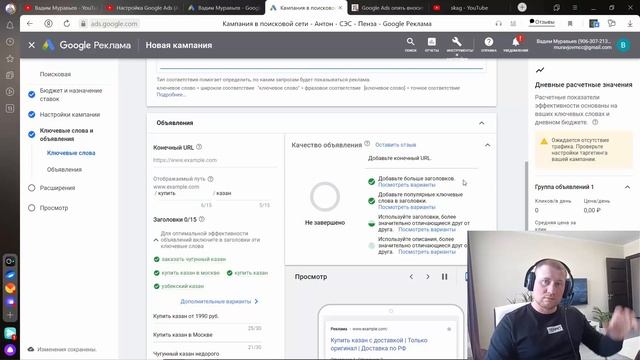Switch to Настройка Google Ads browser tab
Viewport: 640px width, 360px height.
pos(142,7)
